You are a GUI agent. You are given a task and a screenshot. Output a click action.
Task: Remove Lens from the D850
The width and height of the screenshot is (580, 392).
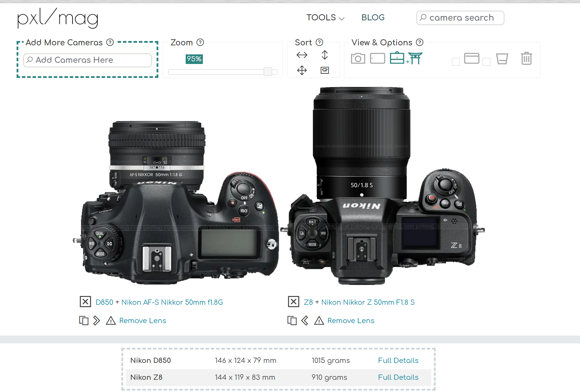pyautogui.click(x=143, y=320)
